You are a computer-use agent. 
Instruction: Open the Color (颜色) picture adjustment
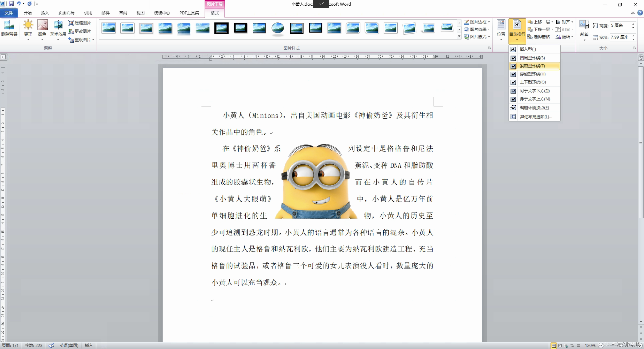point(42,25)
